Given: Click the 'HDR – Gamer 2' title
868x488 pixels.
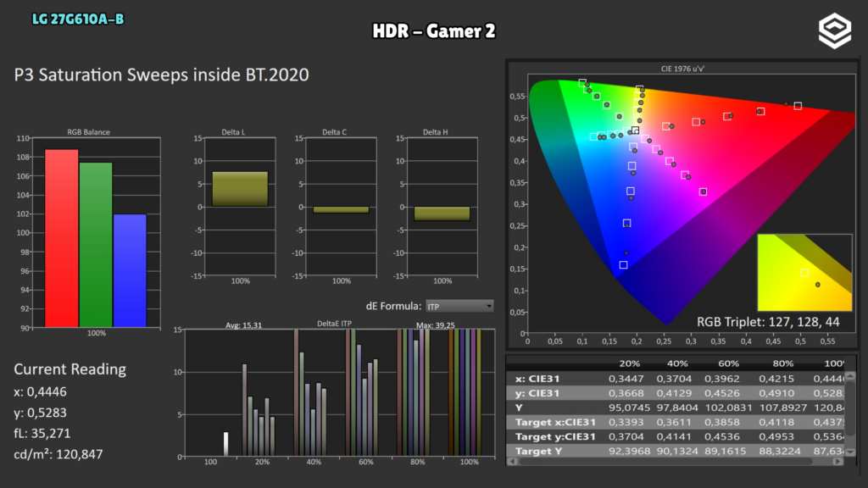Looking at the screenshot, I should [x=433, y=31].
